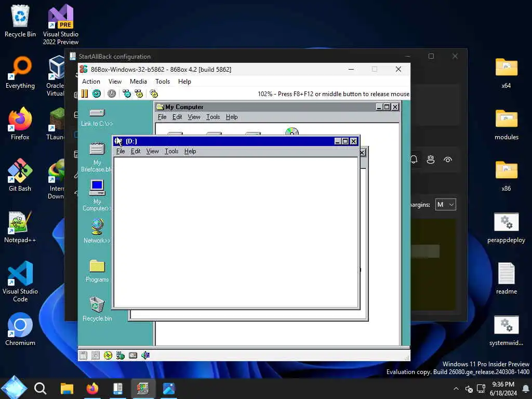Open Help menu in (D:) window
The height and width of the screenshot is (399, 532).
pyautogui.click(x=190, y=151)
